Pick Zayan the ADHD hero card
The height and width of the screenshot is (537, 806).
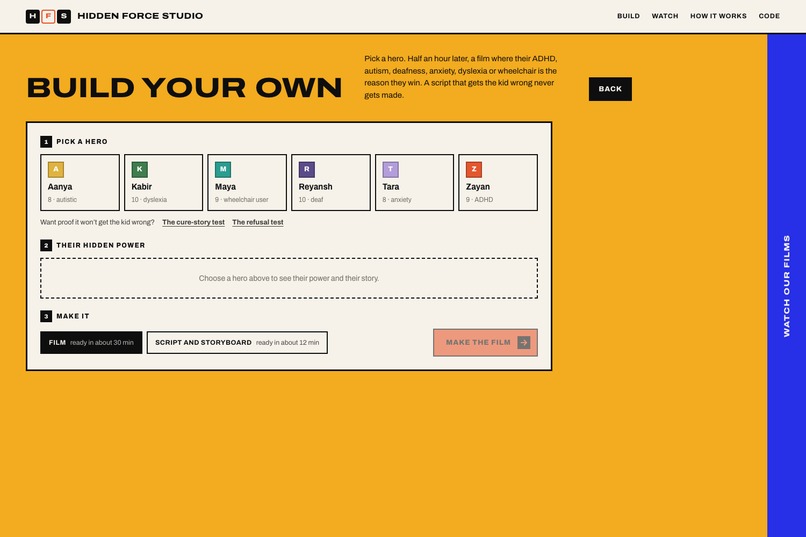coord(498,182)
